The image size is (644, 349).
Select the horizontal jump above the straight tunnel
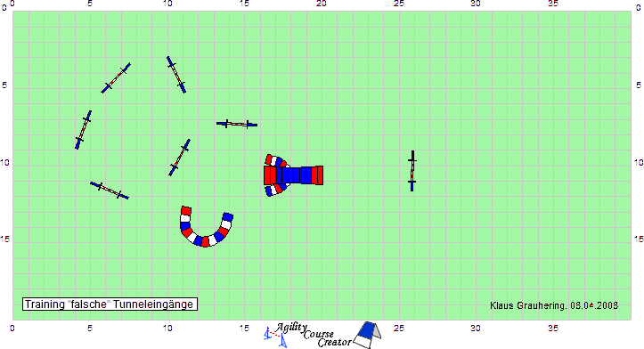coord(237,124)
